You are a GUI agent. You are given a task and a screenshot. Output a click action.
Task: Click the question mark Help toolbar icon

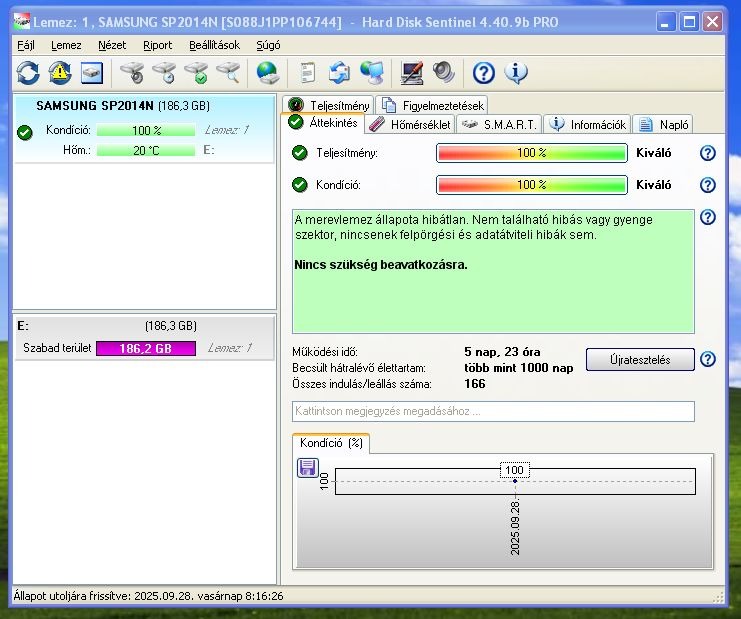click(484, 73)
